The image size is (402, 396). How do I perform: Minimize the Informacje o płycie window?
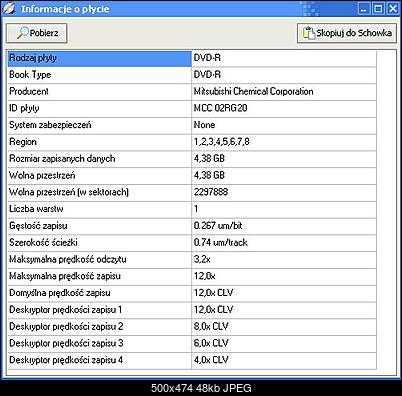364,8
